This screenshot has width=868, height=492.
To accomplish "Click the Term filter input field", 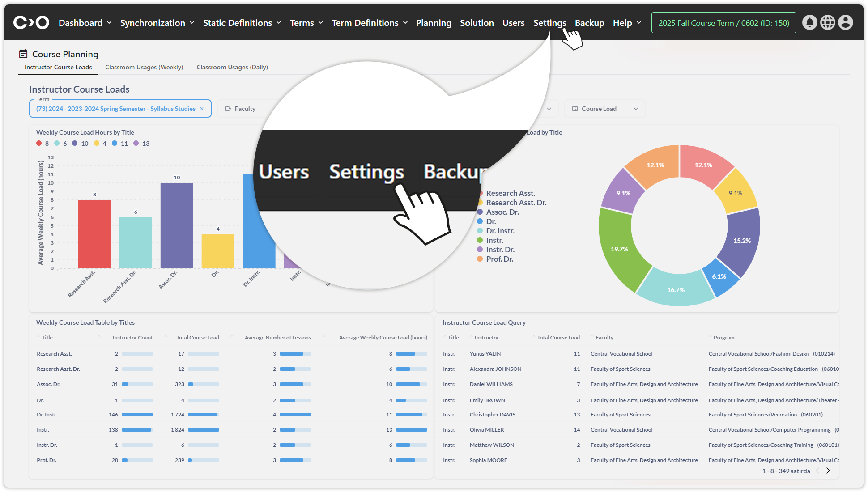I will click(115, 109).
